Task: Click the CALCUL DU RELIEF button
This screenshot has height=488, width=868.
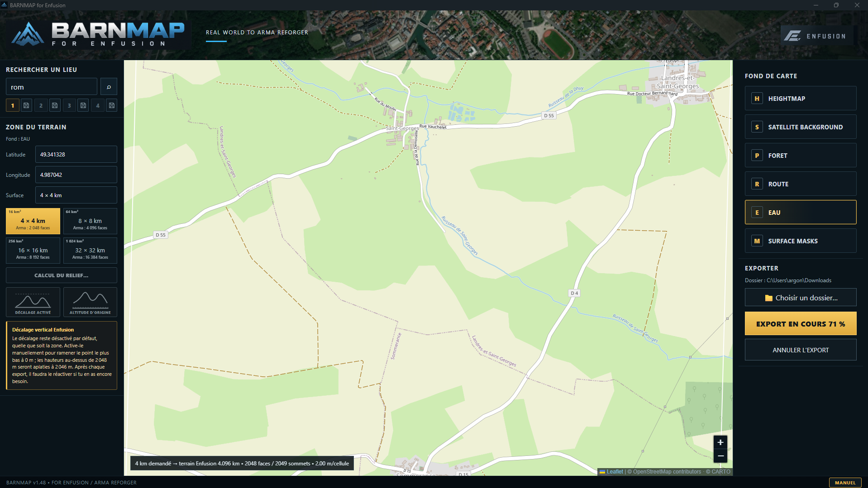Action: pos(62,275)
